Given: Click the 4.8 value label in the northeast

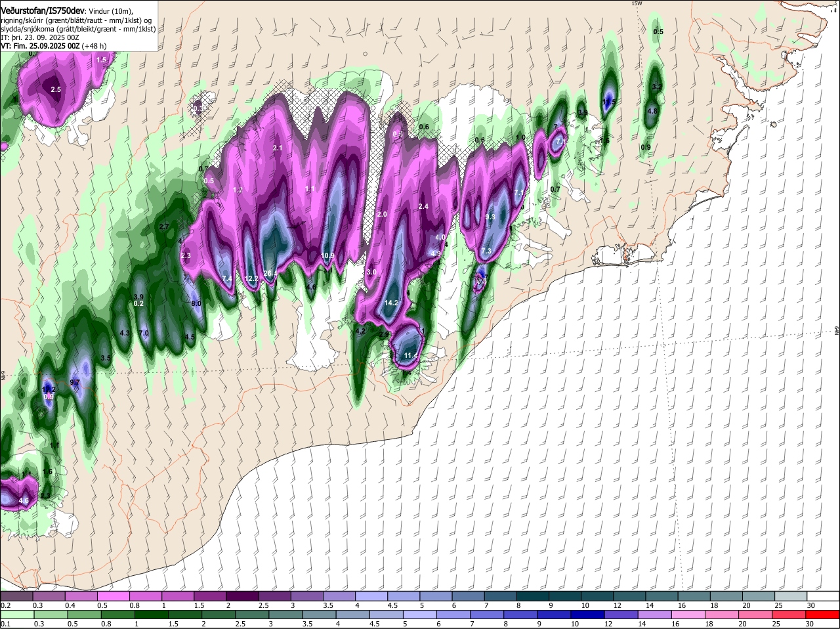Looking at the screenshot, I should pos(652,111).
